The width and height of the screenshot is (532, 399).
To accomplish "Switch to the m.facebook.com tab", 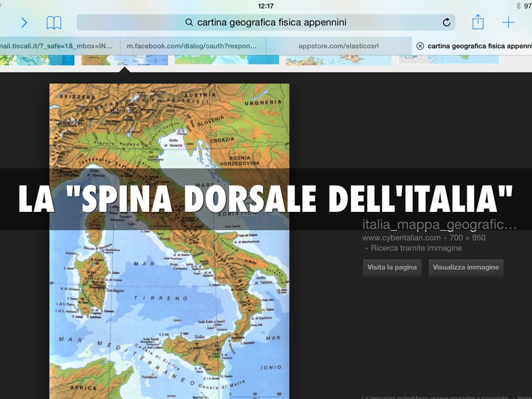I will (192, 46).
